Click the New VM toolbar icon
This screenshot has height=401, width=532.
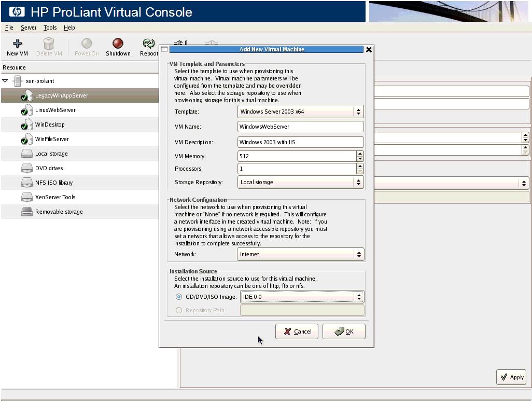coord(17,44)
